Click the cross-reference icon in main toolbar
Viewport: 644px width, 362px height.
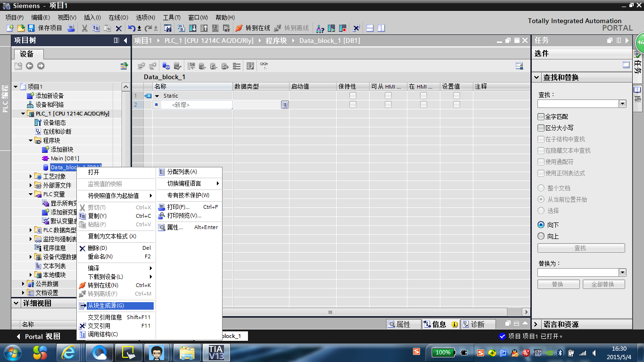point(357,28)
